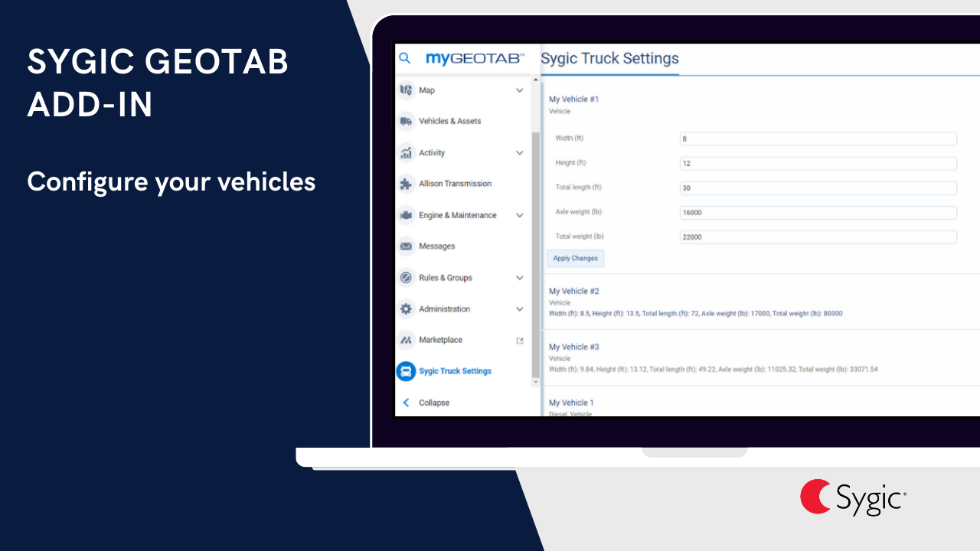Select the Map icon in the sidebar

click(406, 90)
